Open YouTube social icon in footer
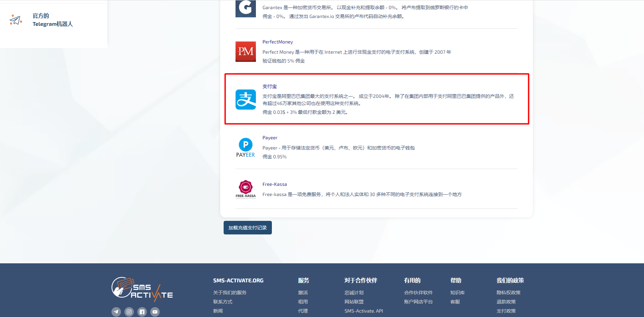This screenshot has height=317, width=644. [155, 312]
